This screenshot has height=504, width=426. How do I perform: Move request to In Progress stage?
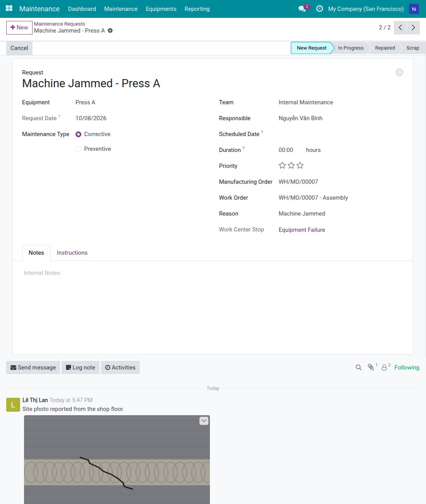tap(350, 48)
